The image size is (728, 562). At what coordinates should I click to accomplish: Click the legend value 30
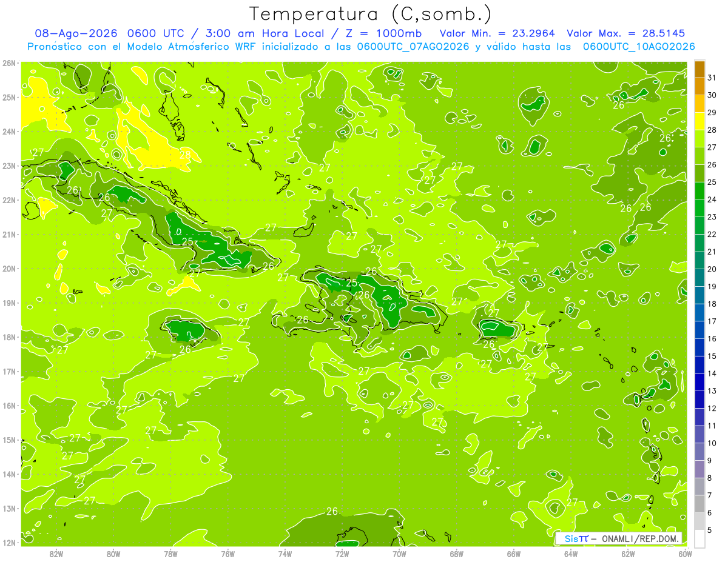[712, 95]
